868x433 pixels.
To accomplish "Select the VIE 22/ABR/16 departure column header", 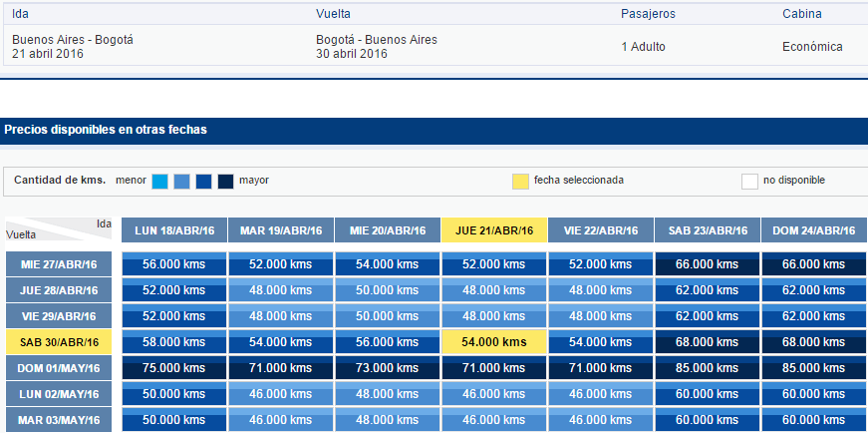I will click(x=601, y=230).
